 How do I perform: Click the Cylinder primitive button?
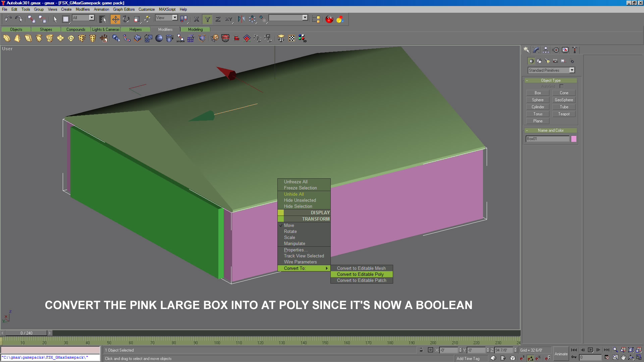pyautogui.click(x=538, y=107)
